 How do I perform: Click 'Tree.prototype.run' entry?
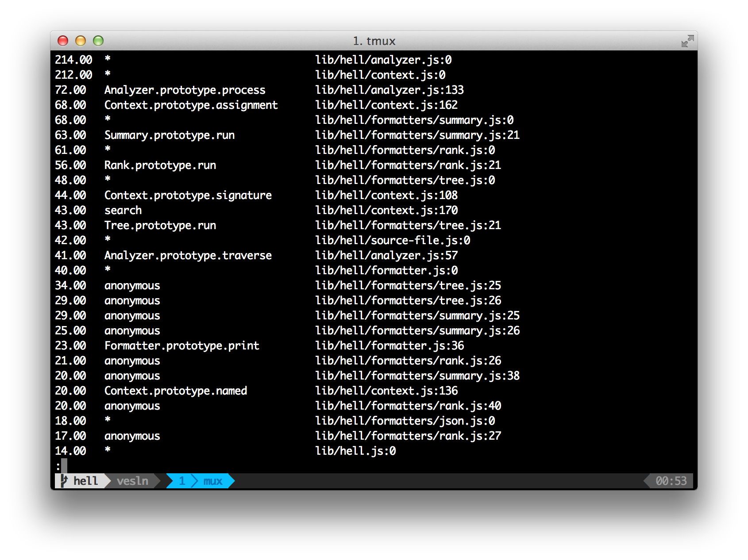point(160,225)
